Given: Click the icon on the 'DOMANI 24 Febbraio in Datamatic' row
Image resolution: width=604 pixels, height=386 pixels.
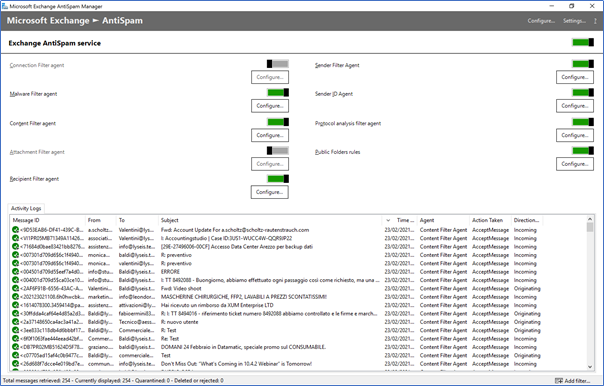Looking at the screenshot, I should point(15,347).
